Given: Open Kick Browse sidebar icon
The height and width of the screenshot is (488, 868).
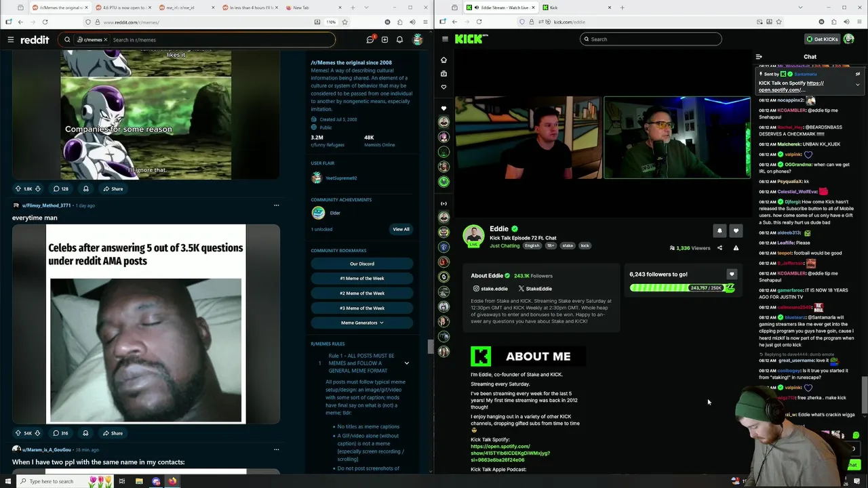Looking at the screenshot, I should 443,73.
